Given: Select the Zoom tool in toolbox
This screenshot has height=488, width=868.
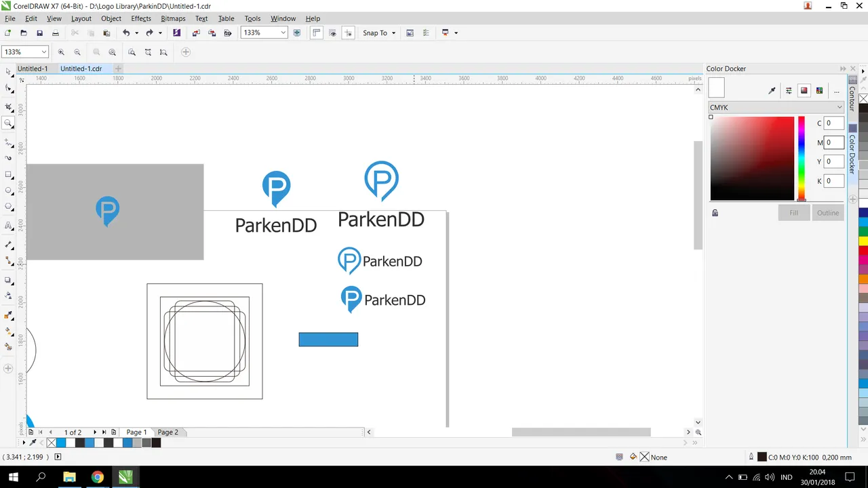Looking at the screenshot, I should (x=8, y=123).
